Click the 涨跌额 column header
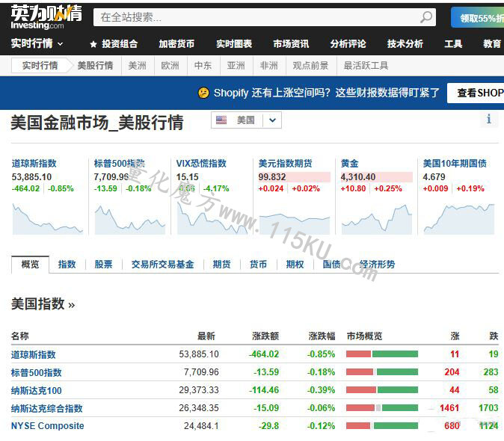 [265, 336]
